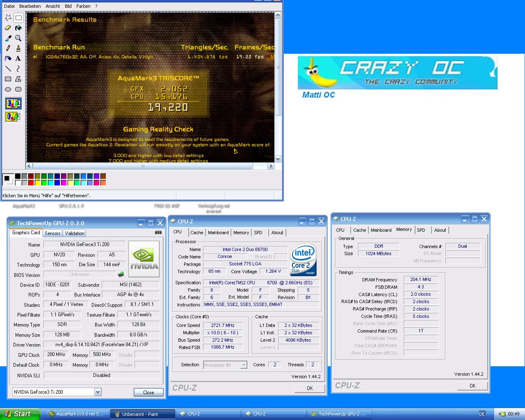Screen dimensions: 525x420
Task: Select the Free-Form Select tool in Paint
Action: pyautogui.click(x=8, y=18)
